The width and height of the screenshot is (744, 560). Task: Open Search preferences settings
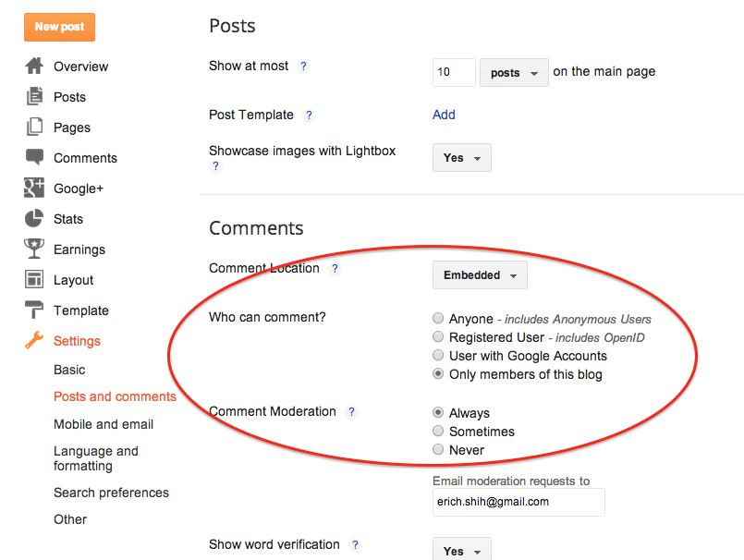pos(111,493)
